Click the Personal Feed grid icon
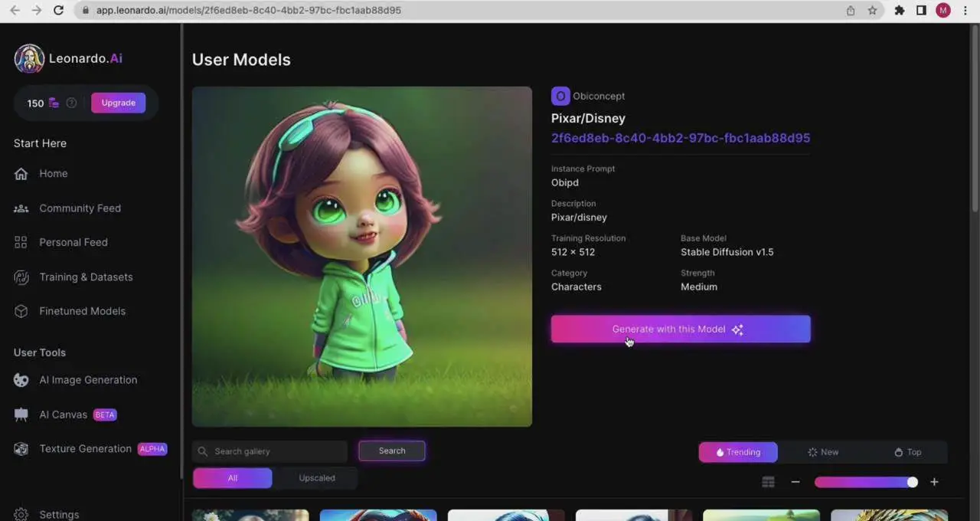980x521 pixels. coord(21,242)
